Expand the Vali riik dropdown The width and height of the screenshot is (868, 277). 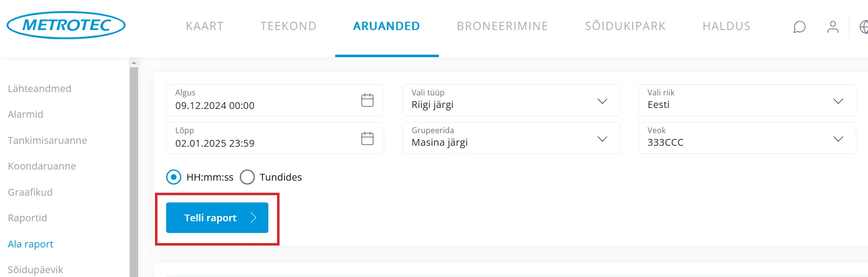(838, 101)
